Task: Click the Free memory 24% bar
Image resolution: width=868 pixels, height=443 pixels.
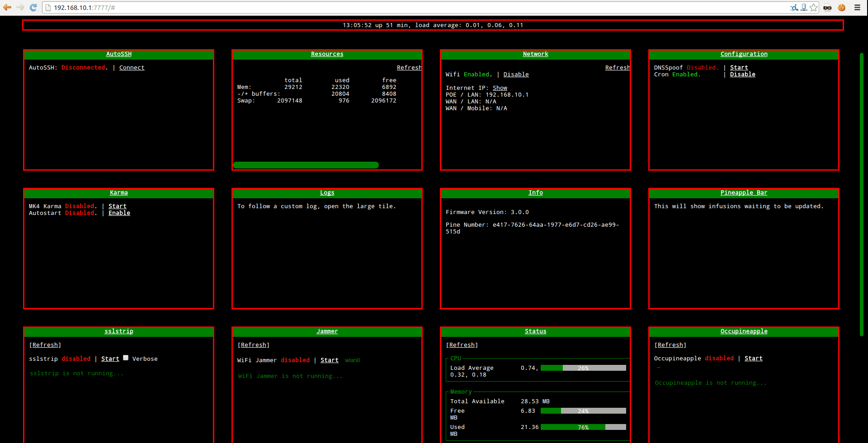Action: click(583, 411)
